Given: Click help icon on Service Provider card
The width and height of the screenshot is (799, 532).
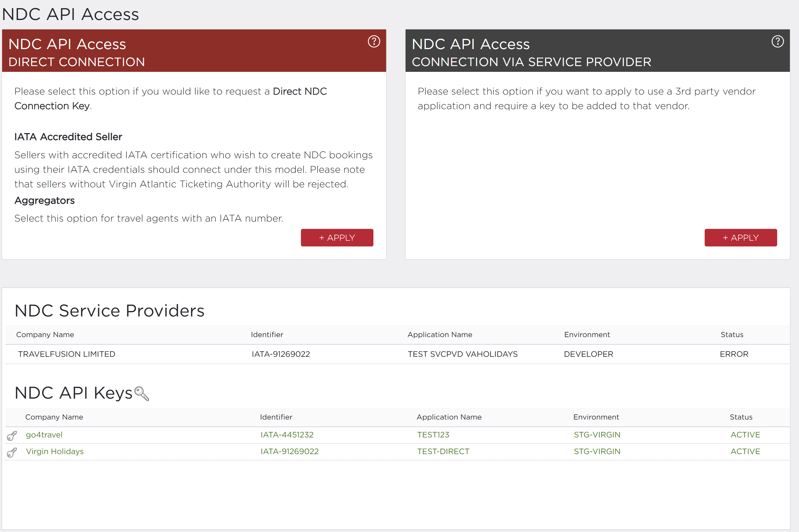Looking at the screenshot, I should coord(777,42).
